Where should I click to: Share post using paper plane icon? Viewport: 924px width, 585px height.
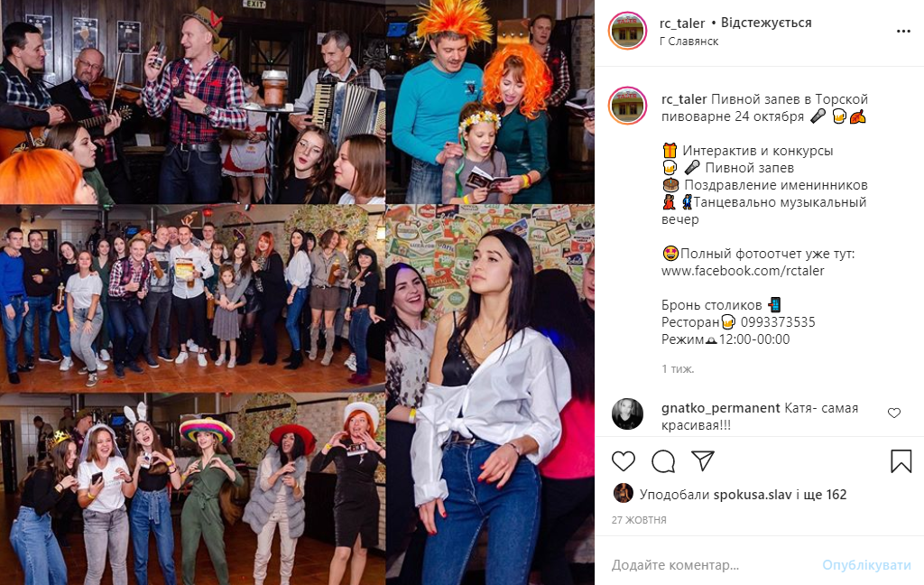tap(702, 461)
